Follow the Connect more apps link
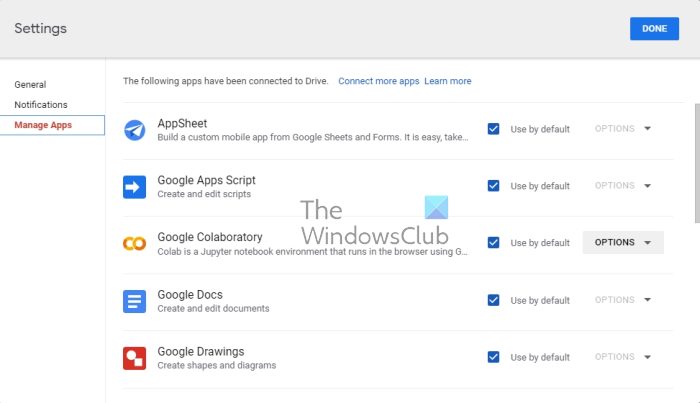Image resolution: width=700 pixels, height=403 pixels. coord(379,81)
